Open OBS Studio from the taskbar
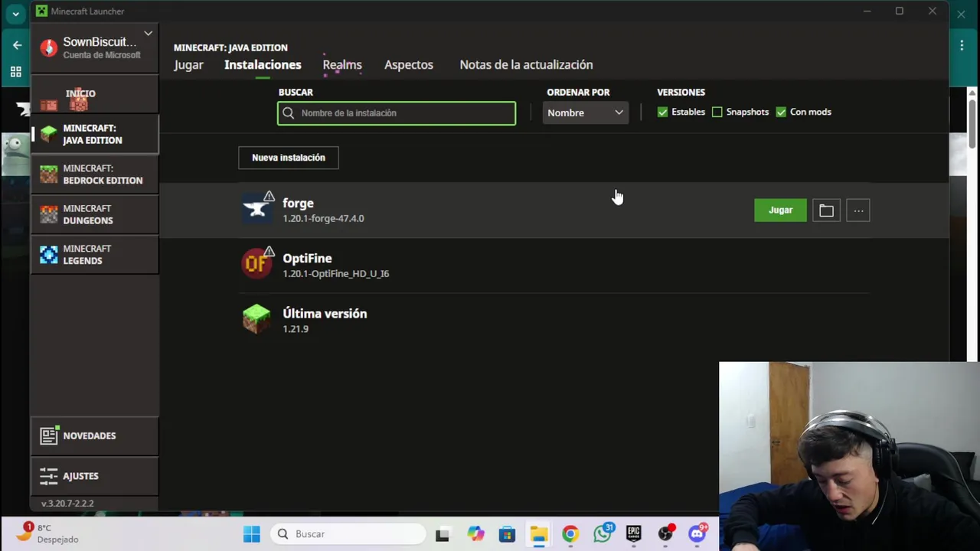 coord(665,533)
